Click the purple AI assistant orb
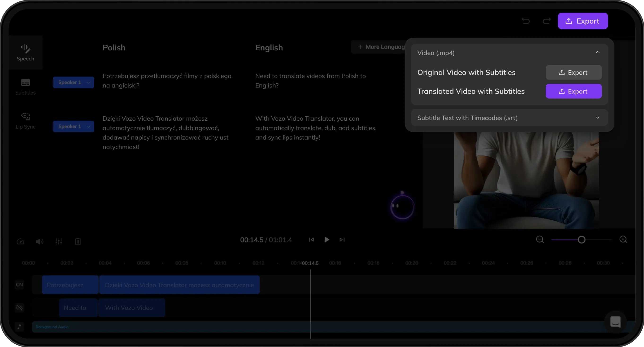The image size is (644, 347). (x=402, y=207)
